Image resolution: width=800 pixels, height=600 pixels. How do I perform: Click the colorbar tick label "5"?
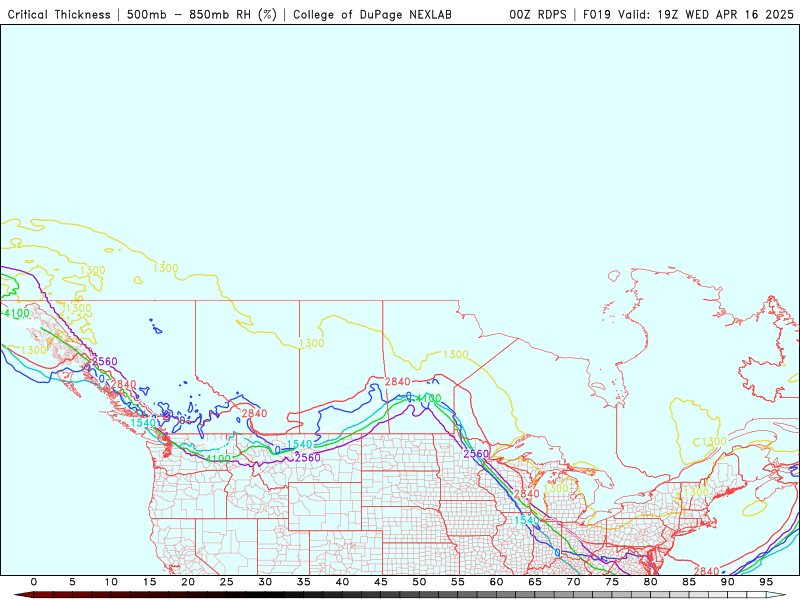click(72, 582)
